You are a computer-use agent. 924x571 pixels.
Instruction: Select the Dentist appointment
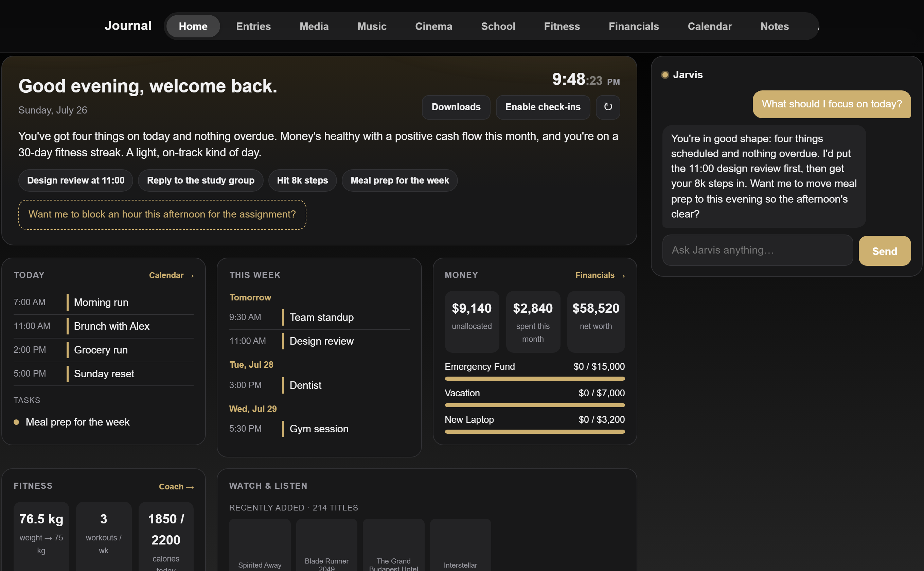pyautogui.click(x=319, y=385)
